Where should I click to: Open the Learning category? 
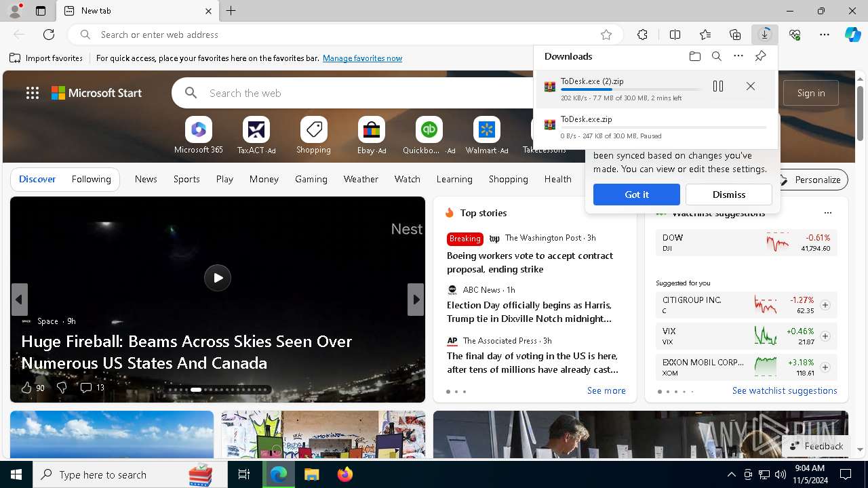[x=454, y=179]
